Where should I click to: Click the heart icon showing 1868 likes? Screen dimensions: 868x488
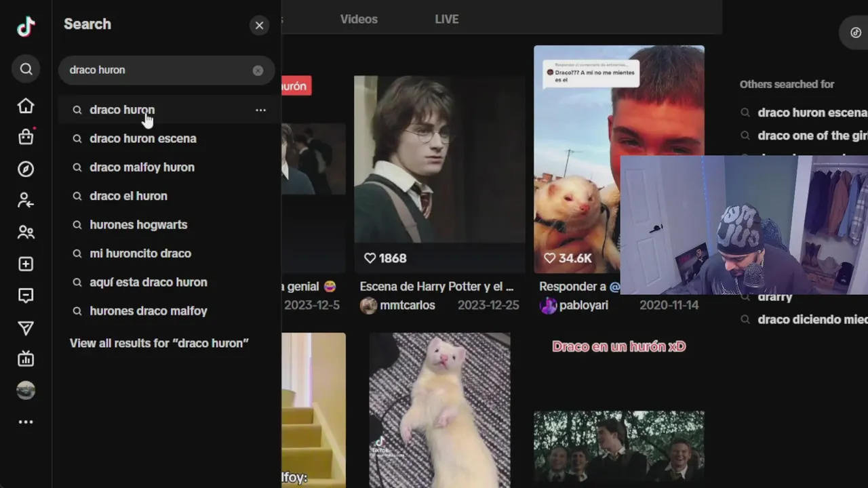[x=370, y=258]
